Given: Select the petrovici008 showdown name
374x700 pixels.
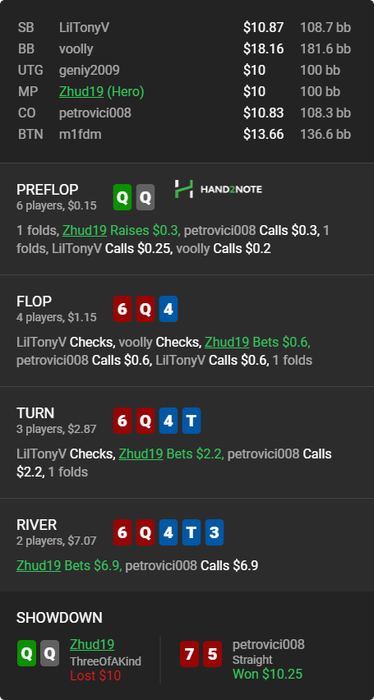Looking at the screenshot, I should tap(268, 644).
